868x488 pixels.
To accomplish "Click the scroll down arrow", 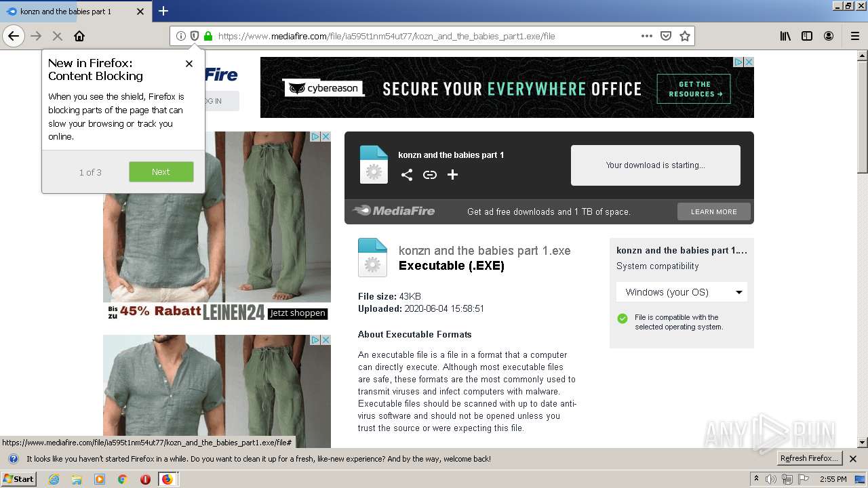I will pyautogui.click(x=863, y=443).
